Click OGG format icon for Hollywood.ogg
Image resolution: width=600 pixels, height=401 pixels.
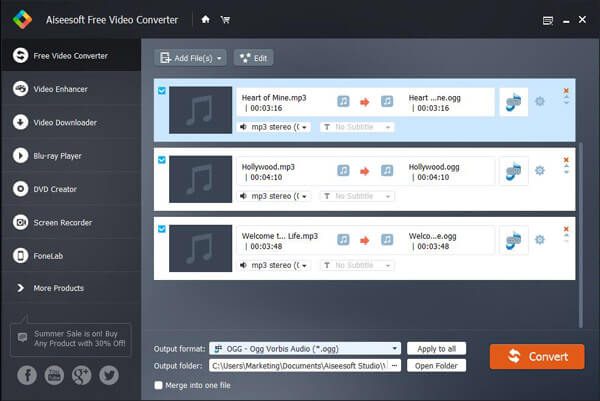(x=514, y=171)
